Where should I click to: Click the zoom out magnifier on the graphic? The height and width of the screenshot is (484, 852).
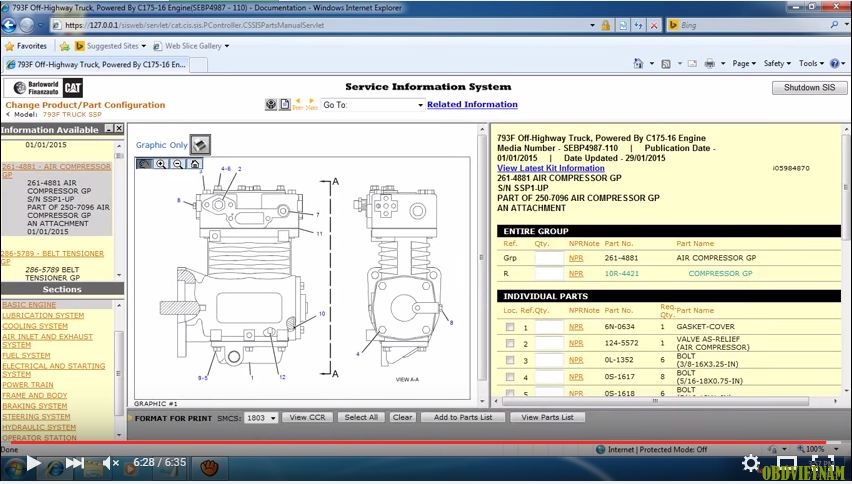(x=177, y=163)
